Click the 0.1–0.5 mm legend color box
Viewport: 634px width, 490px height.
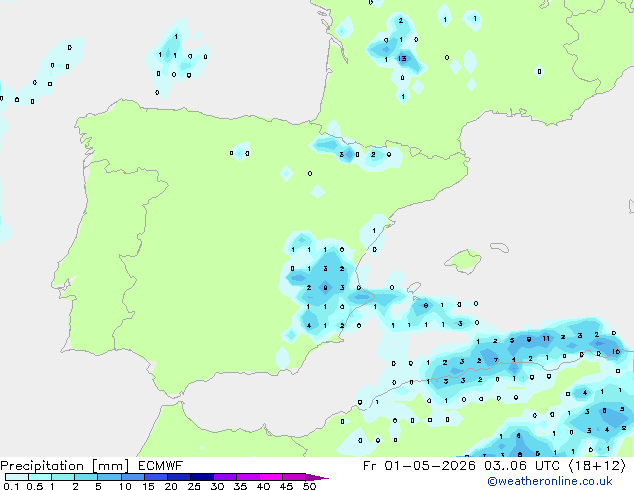pos(17,477)
